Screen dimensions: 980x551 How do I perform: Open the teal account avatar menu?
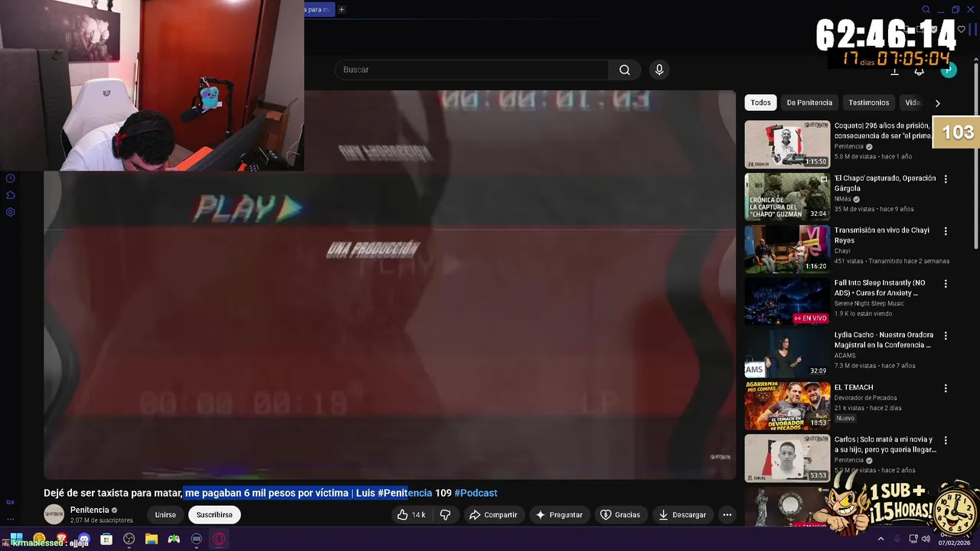(x=949, y=70)
